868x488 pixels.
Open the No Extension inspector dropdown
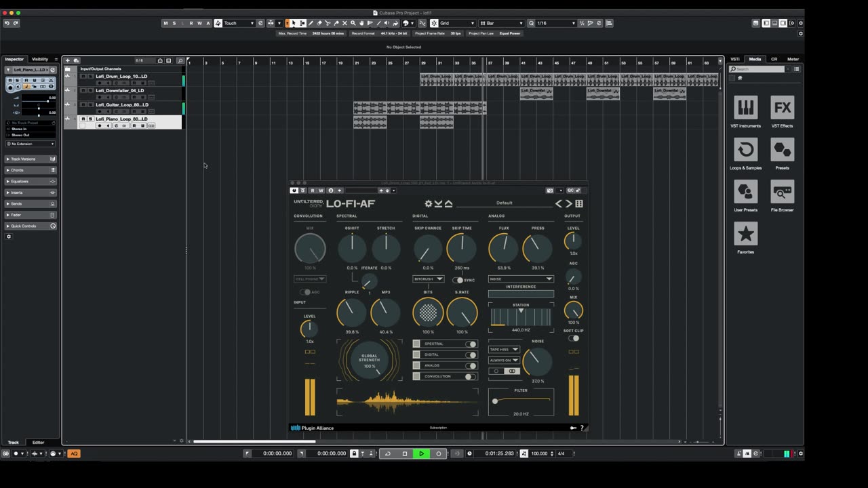(31, 144)
